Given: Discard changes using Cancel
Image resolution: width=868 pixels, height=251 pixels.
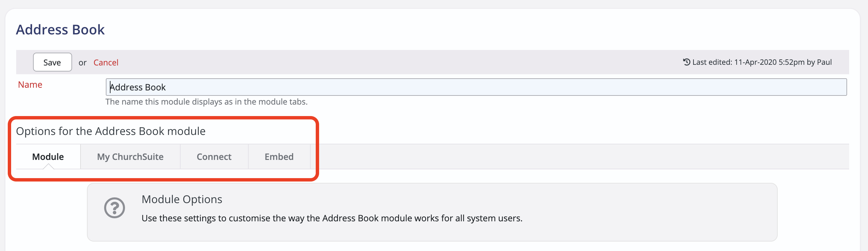Looking at the screenshot, I should (106, 62).
